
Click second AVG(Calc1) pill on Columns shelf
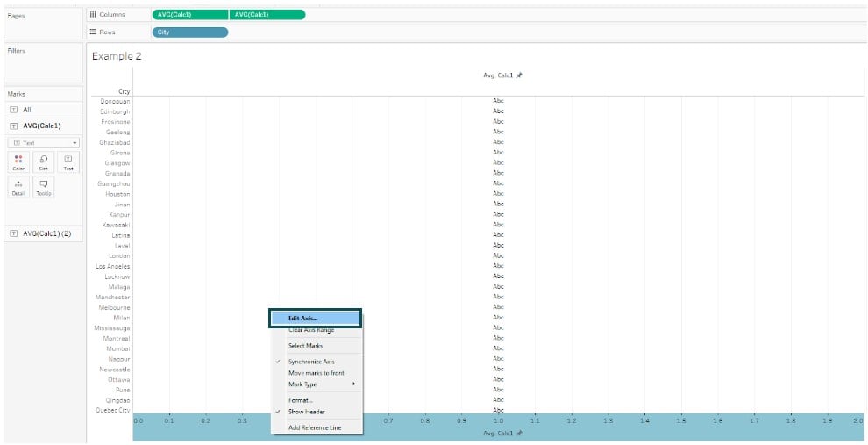click(267, 14)
